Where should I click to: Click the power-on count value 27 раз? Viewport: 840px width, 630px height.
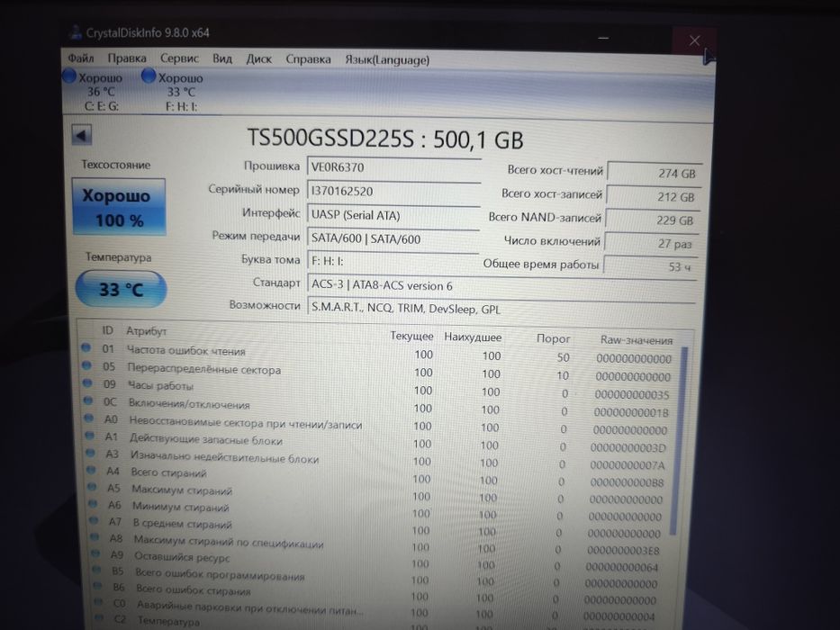click(651, 244)
